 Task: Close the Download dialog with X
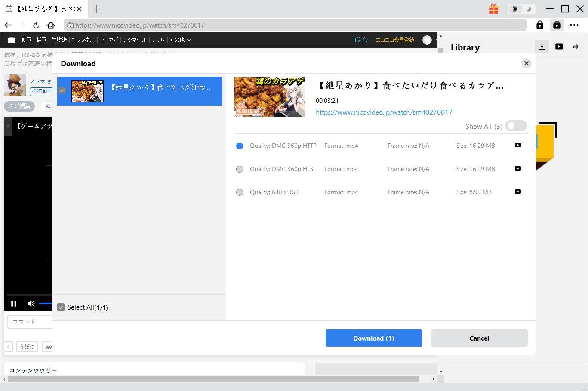526,63
